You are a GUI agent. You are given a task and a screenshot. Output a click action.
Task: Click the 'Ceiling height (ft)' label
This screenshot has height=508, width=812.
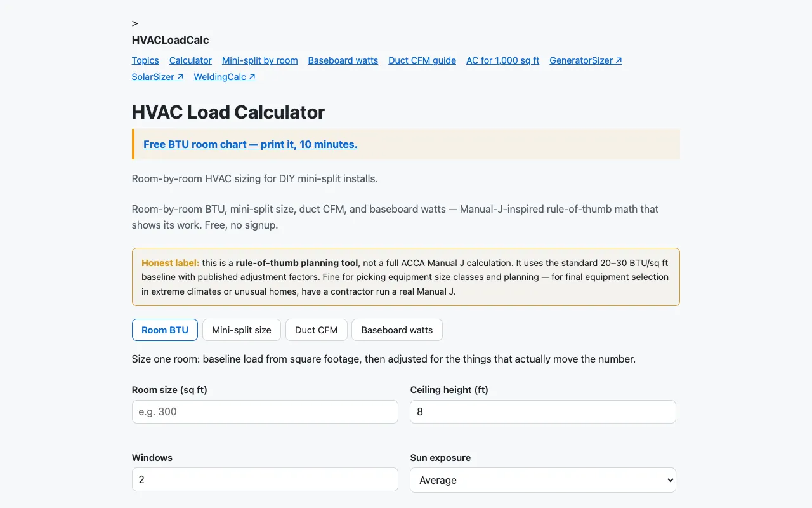click(x=449, y=390)
